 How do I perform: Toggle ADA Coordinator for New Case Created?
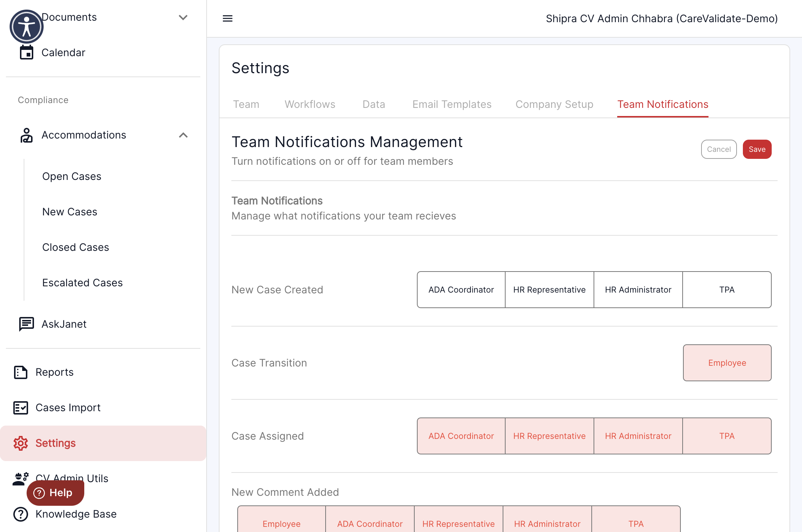(461, 290)
